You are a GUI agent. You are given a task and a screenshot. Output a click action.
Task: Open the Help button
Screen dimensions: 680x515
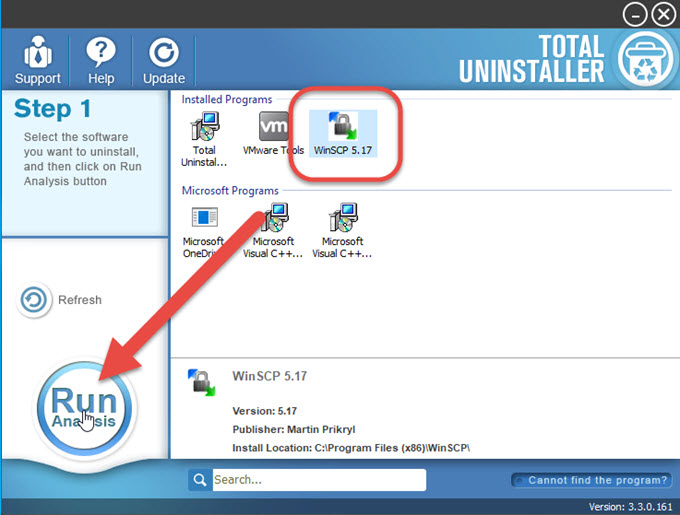point(101,60)
